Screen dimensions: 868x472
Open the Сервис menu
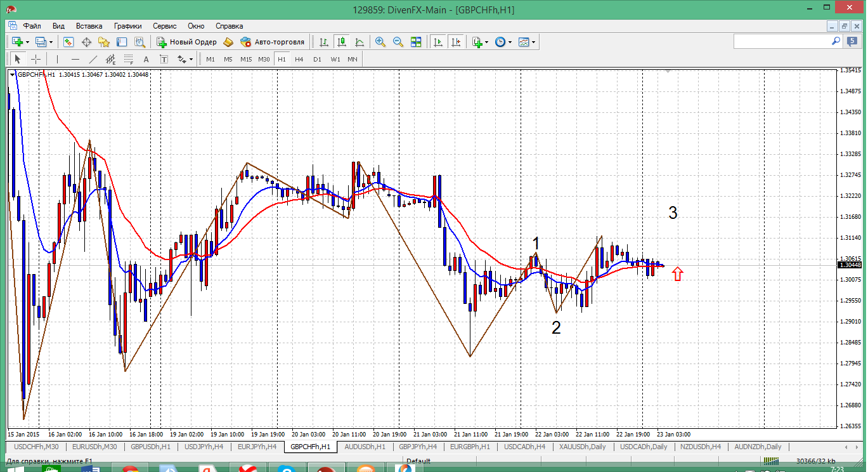point(164,26)
